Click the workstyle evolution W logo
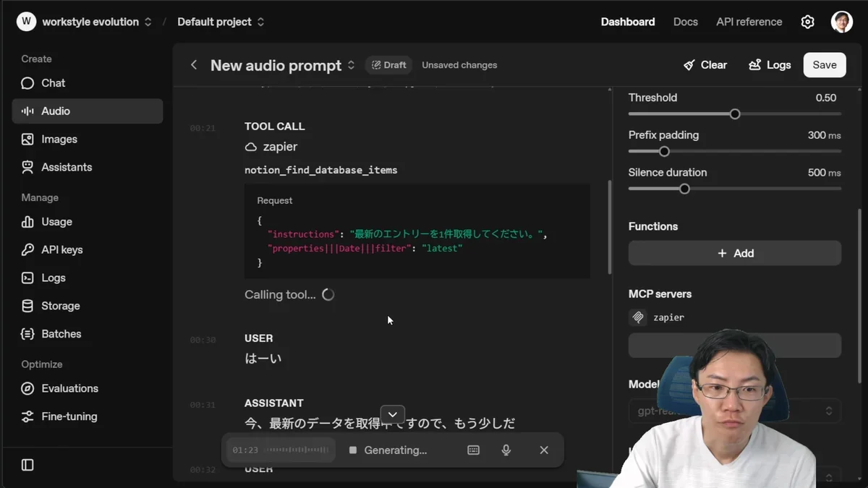 coord(26,22)
